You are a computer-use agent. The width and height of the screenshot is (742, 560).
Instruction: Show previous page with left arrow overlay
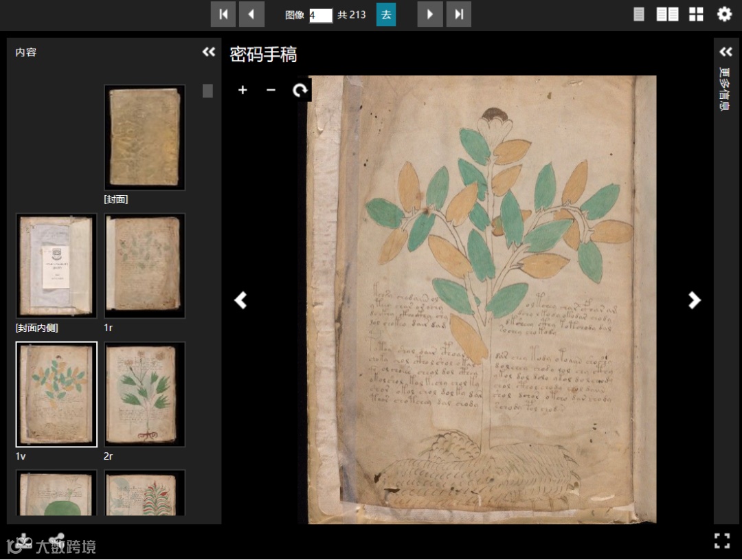click(241, 300)
